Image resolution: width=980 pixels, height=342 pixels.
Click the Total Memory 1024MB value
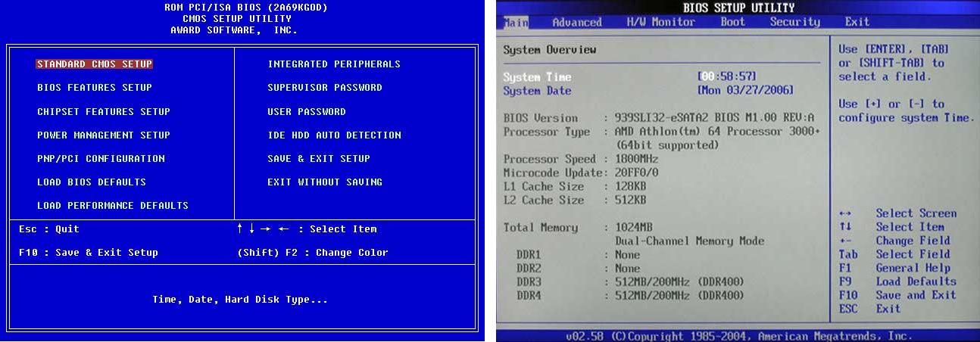(x=633, y=228)
